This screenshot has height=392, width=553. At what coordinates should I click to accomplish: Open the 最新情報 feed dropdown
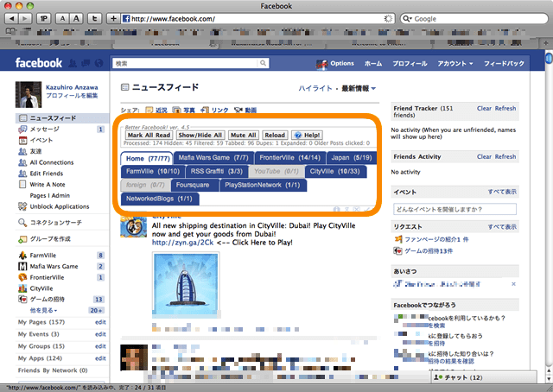(359, 88)
